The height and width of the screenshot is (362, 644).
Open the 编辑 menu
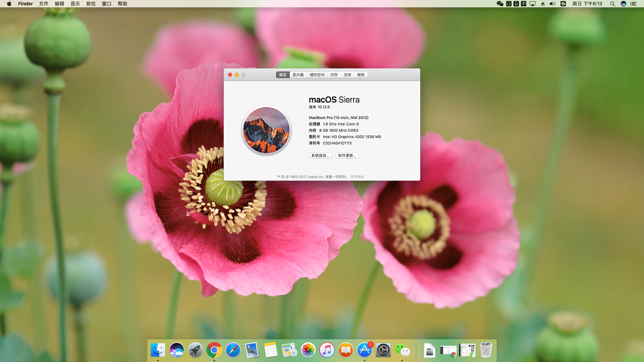(59, 4)
